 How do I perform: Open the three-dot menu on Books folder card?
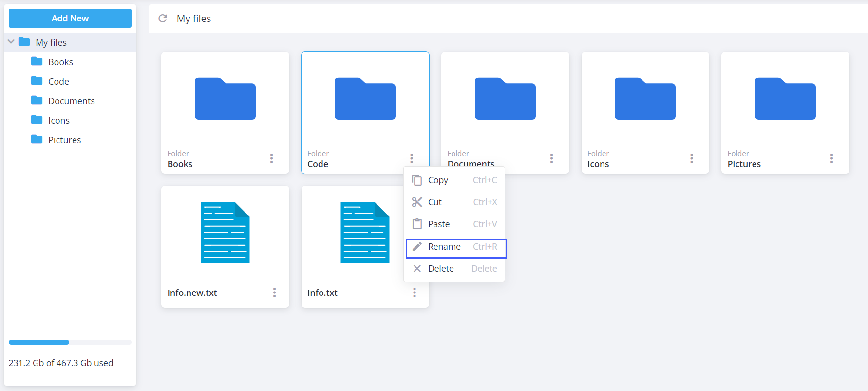click(271, 158)
